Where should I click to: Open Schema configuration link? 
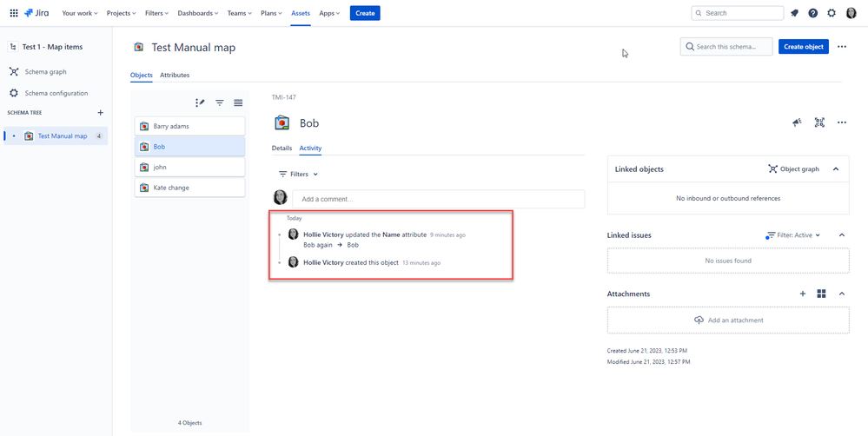[56, 93]
